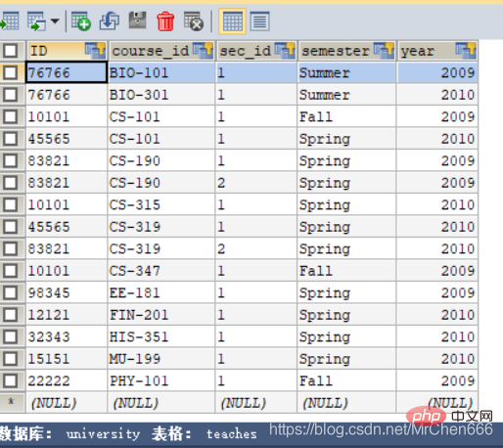
Task: Click the filter icon in ID column header
Action: 95,51
